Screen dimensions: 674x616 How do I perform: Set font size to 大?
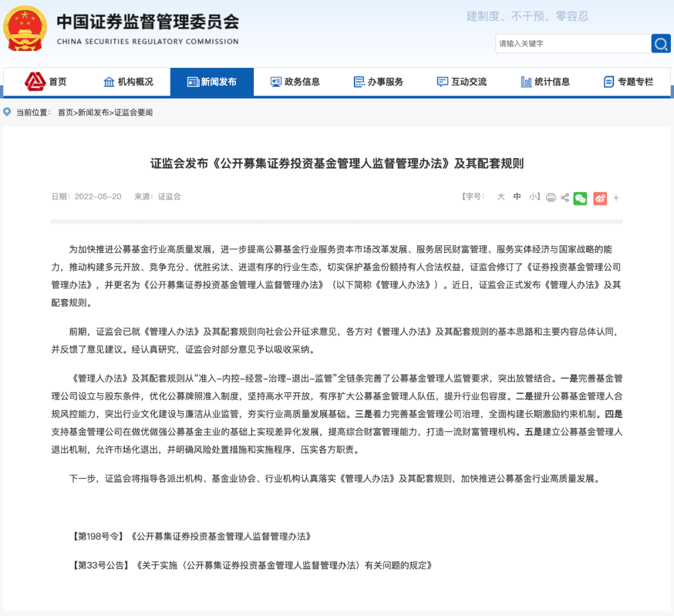(501, 197)
